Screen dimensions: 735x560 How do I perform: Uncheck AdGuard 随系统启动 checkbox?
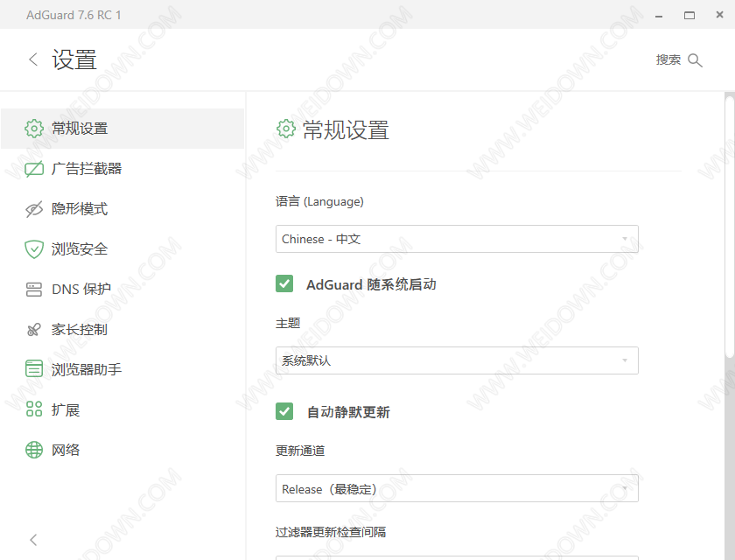pyautogui.click(x=284, y=283)
